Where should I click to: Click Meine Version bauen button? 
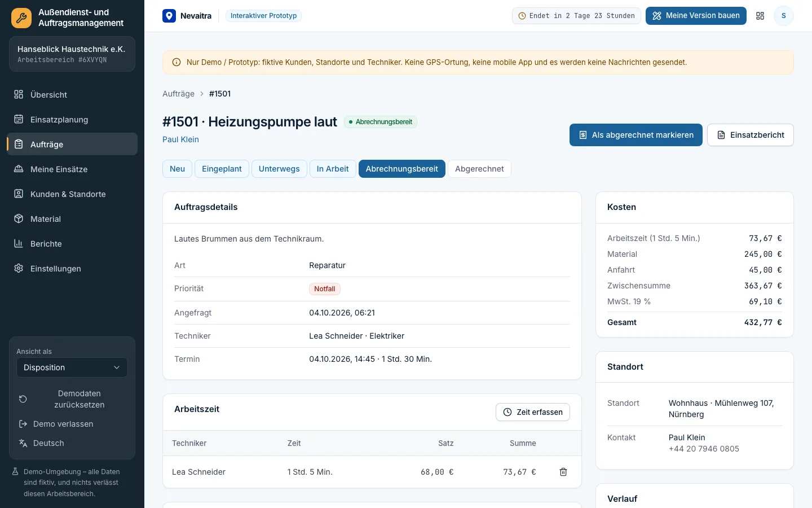click(696, 16)
